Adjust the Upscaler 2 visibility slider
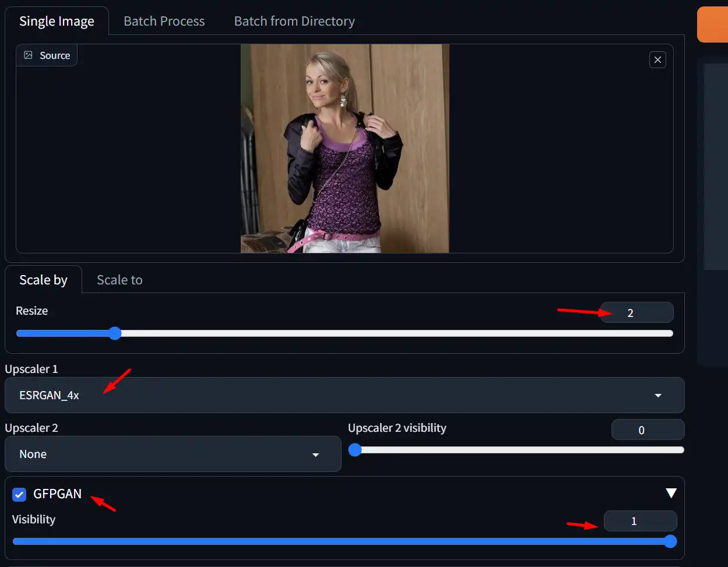728x567 pixels. 516,450
